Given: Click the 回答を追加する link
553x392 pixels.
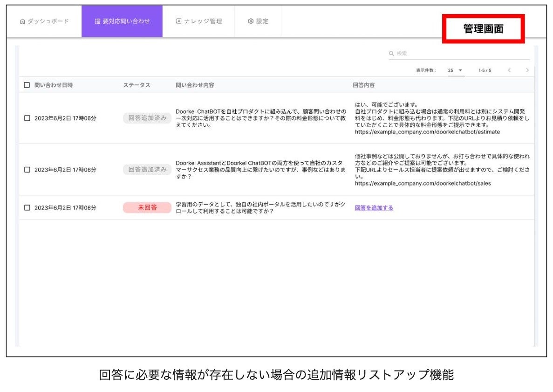Looking at the screenshot, I should pos(374,208).
